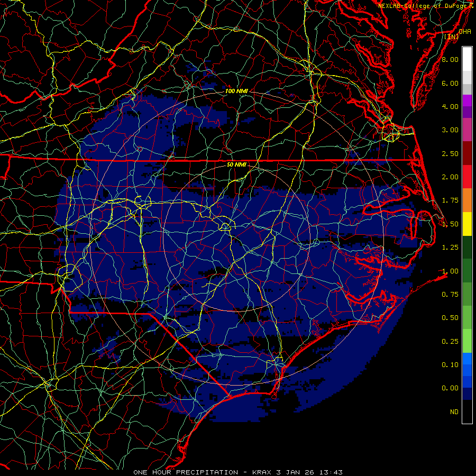Click the bright red swatch beside 2.00
476x476 pixels.
[x=467, y=177]
